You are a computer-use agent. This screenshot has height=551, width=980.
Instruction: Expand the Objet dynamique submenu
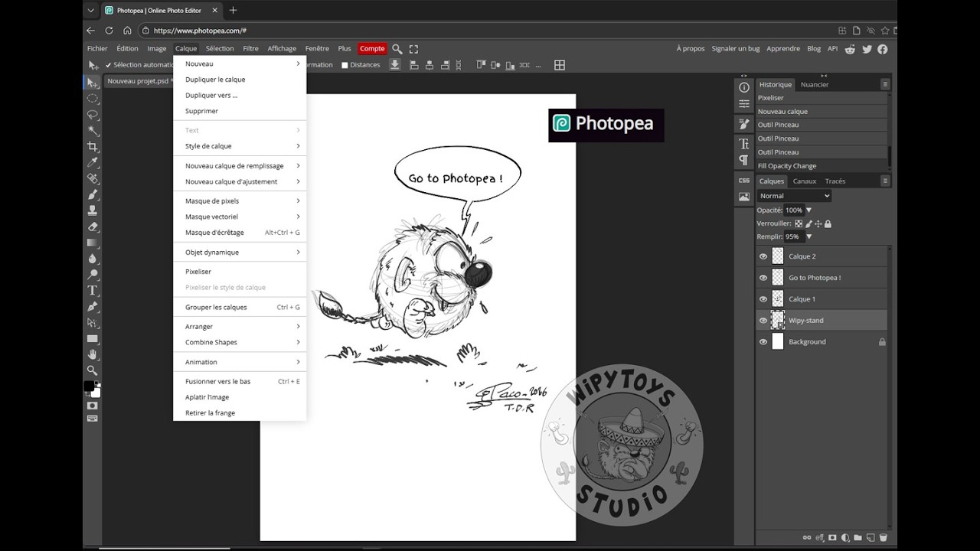(240, 253)
